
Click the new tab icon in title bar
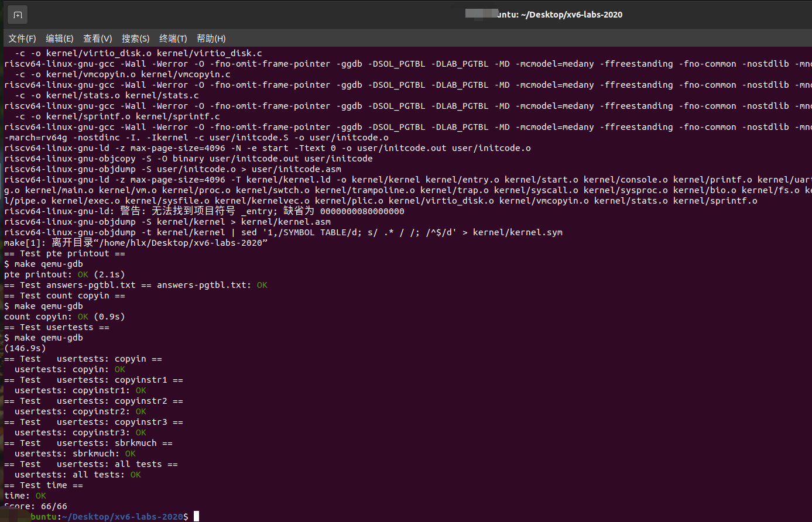coord(18,15)
